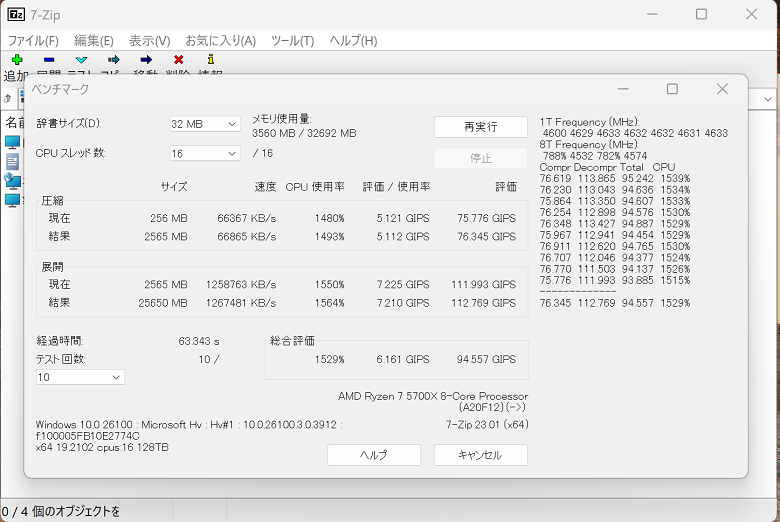This screenshot has width=780, height=522.
Task: Close the ベンチマーク dialog
Action: pos(722,89)
